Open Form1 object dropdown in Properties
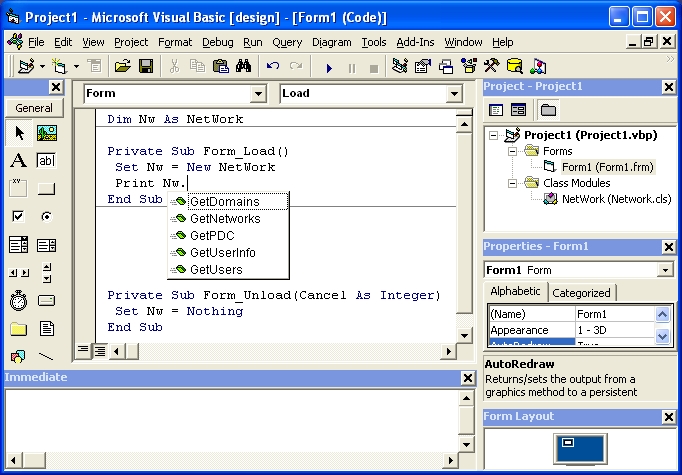This screenshot has width=682, height=475. coord(665,270)
